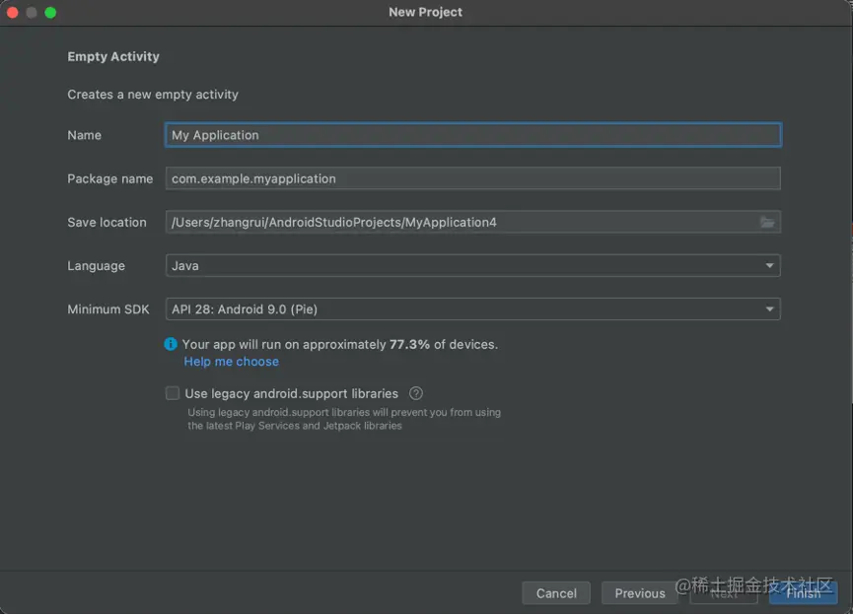Click the Package name input field

tap(472, 178)
